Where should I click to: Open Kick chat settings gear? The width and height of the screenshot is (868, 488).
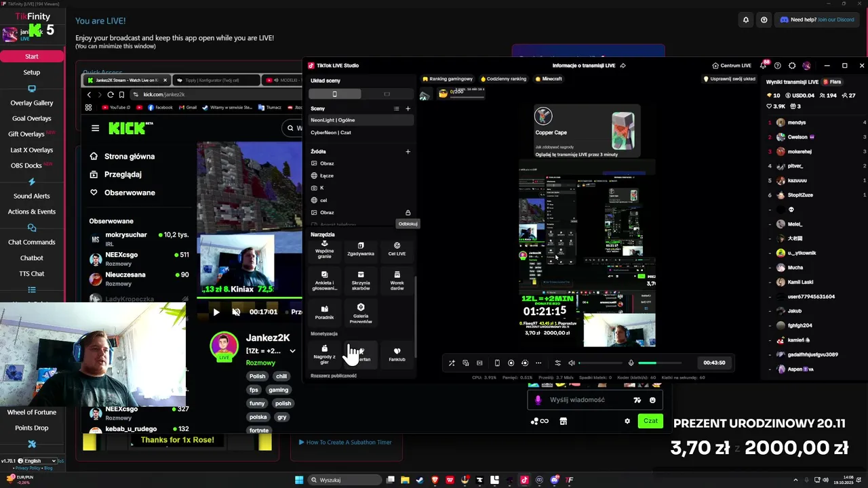coord(627,421)
